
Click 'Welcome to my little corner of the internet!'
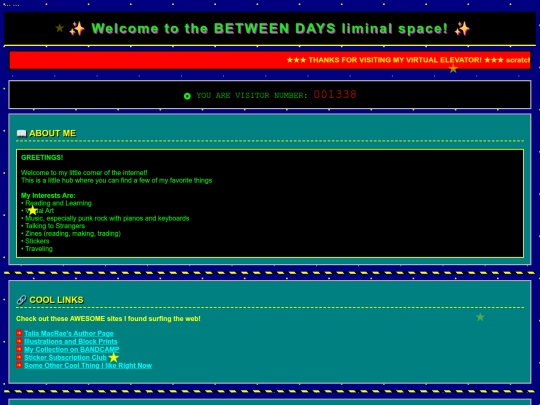click(x=84, y=173)
